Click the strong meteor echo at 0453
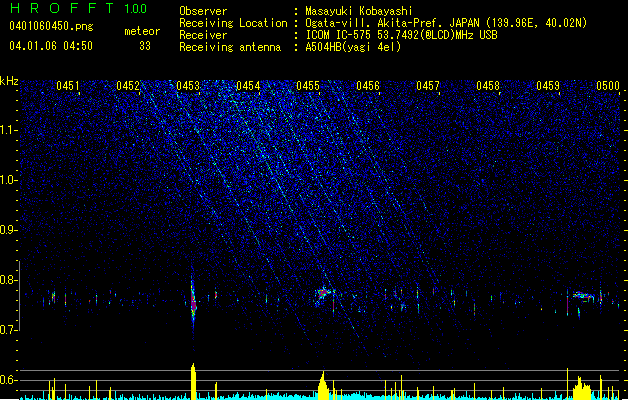This screenshot has height=400, width=629. coord(193,303)
